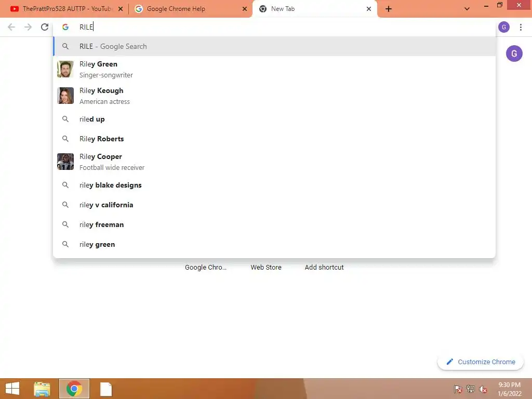Select the New Tab tab
The width and height of the screenshot is (532, 399).
click(314, 9)
